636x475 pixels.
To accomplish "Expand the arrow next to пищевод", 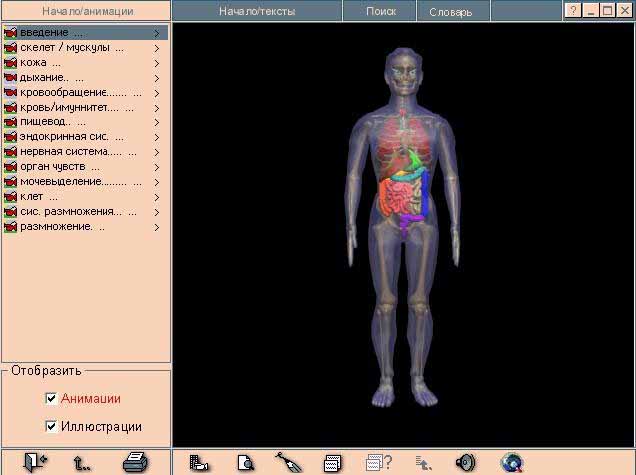I will [x=157, y=122].
